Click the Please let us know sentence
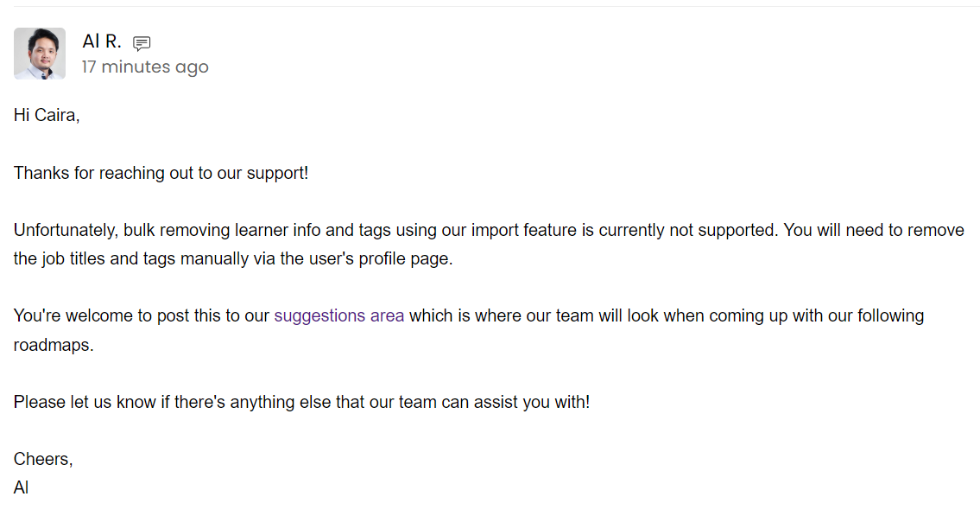Image resolution: width=980 pixels, height=522 pixels. coord(301,402)
